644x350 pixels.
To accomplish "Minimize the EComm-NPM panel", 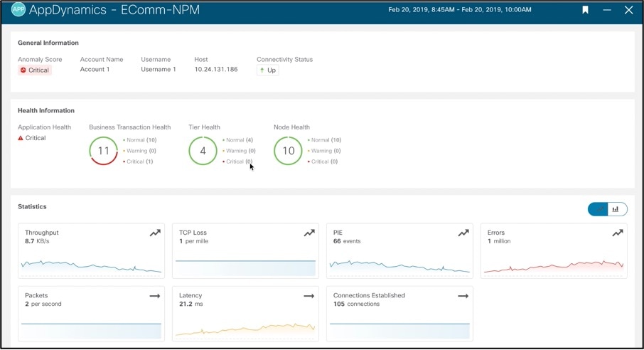I will click(x=607, y=10).
